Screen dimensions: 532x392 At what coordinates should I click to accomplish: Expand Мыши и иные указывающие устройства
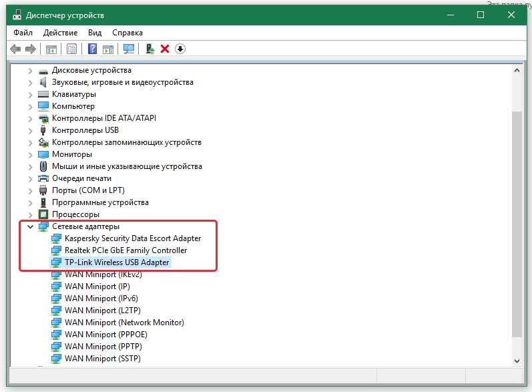(31, 167)
